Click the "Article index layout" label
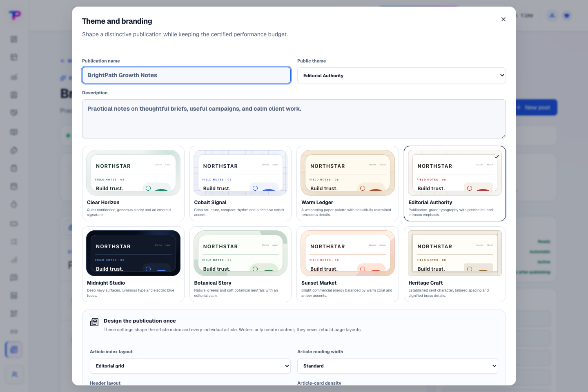Viewport: 588px width, 392px height. 111,352
